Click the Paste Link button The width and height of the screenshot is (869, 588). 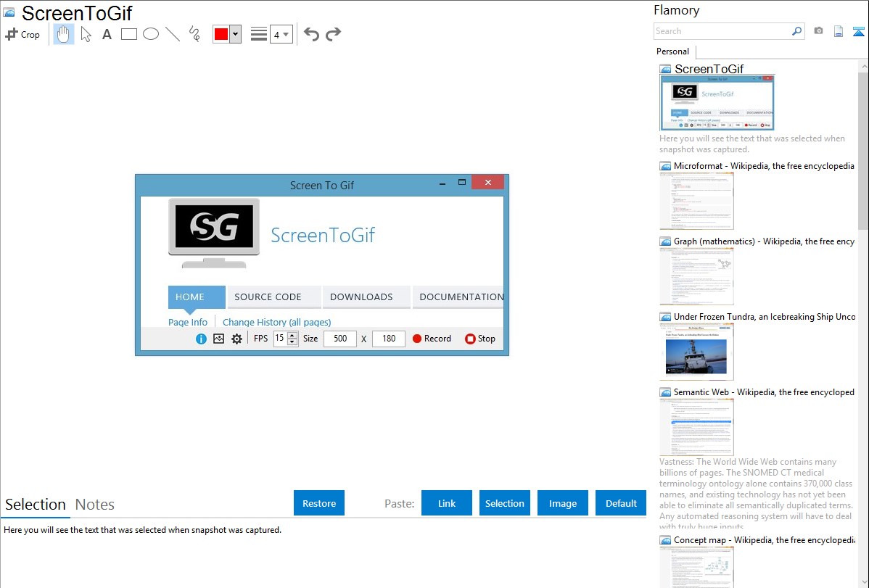click(x=447, y=503)
